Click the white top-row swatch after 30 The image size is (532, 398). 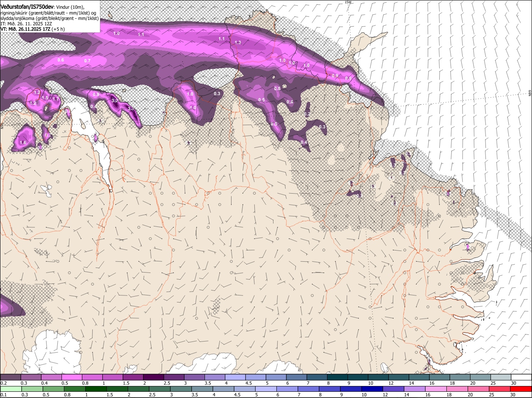pos(521,377)
